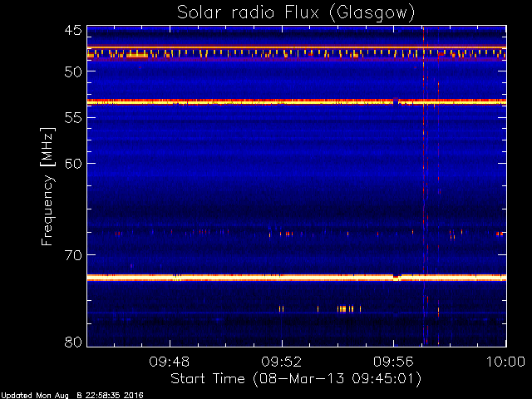Click the 09:56 time tick label
The width and height of the screenshot is (532, 399).
point(393,362)
